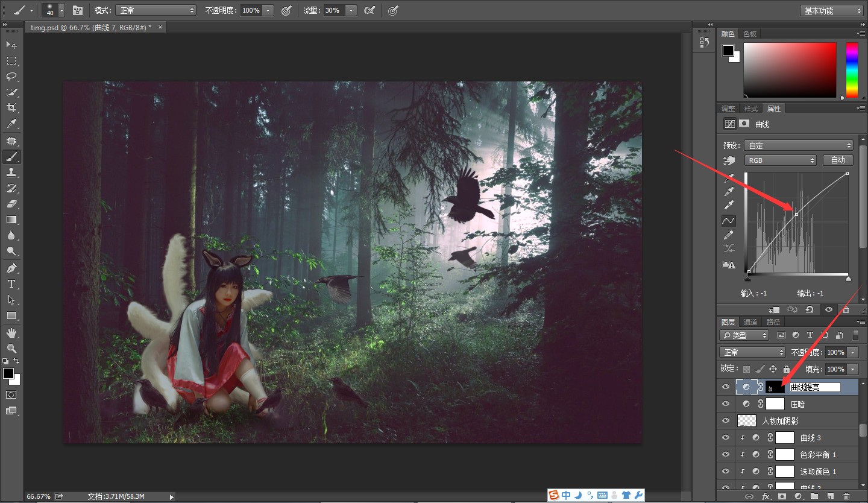Toggle lock transparent pixels icon

point(747,369)
